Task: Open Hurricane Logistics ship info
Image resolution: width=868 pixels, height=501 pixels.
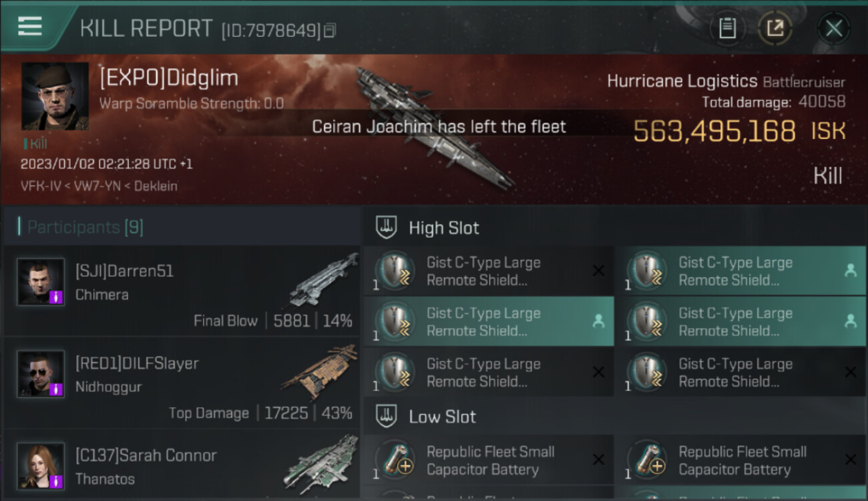Action: coord(682,81)
